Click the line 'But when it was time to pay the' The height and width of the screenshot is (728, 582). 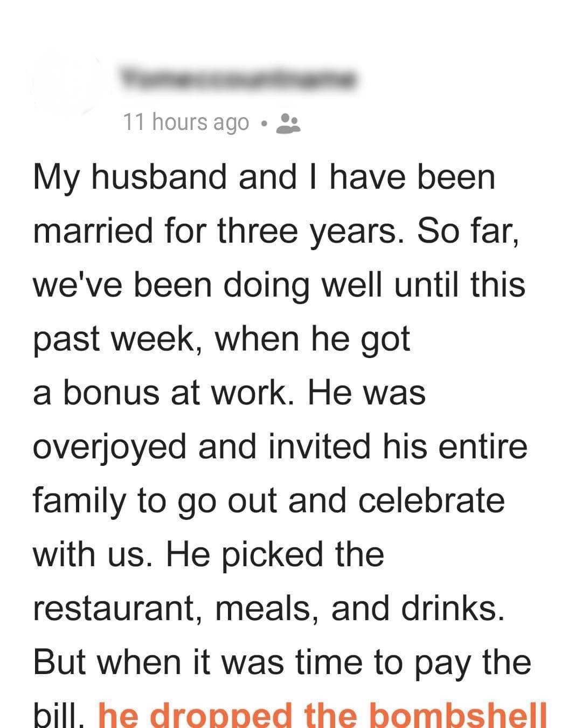(x=282, y=663)
